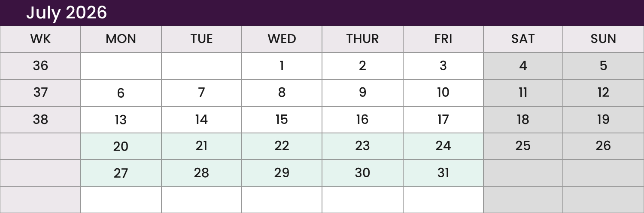
Task: Click the SUN column header
Action: 603,39
